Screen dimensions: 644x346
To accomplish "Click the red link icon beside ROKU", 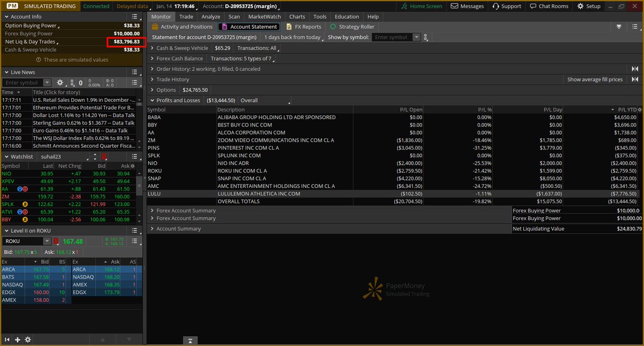I will click(x=56, y=241).
